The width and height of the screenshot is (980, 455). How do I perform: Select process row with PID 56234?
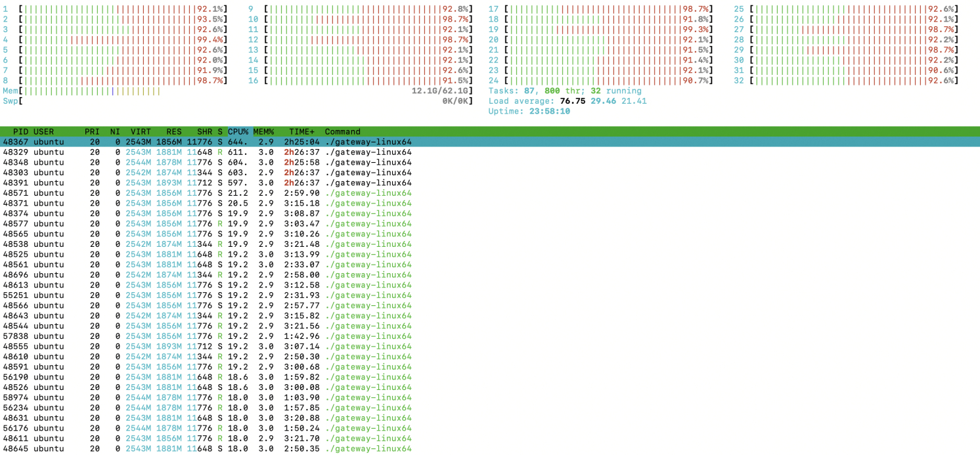click(490, 408)
